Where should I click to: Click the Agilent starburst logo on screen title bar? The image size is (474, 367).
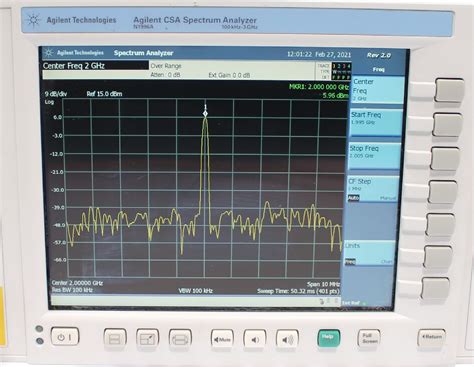(49, 53)
